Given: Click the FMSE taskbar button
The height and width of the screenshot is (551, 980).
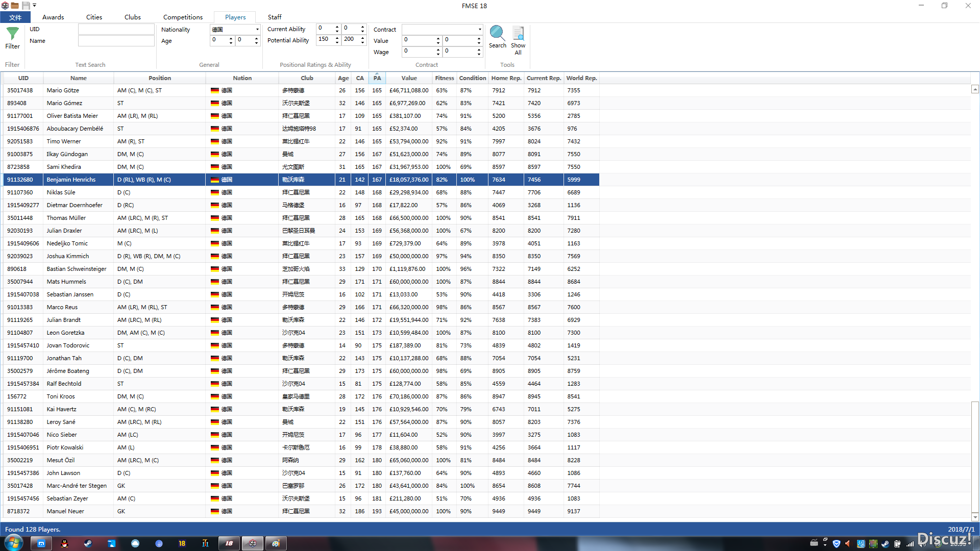Looking at the screenshot, I should pyautogui.click(x=252, y=543).
